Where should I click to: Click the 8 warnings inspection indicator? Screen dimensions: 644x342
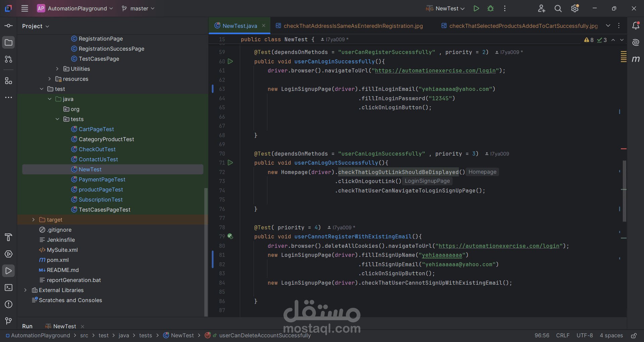tap(589, 40)
